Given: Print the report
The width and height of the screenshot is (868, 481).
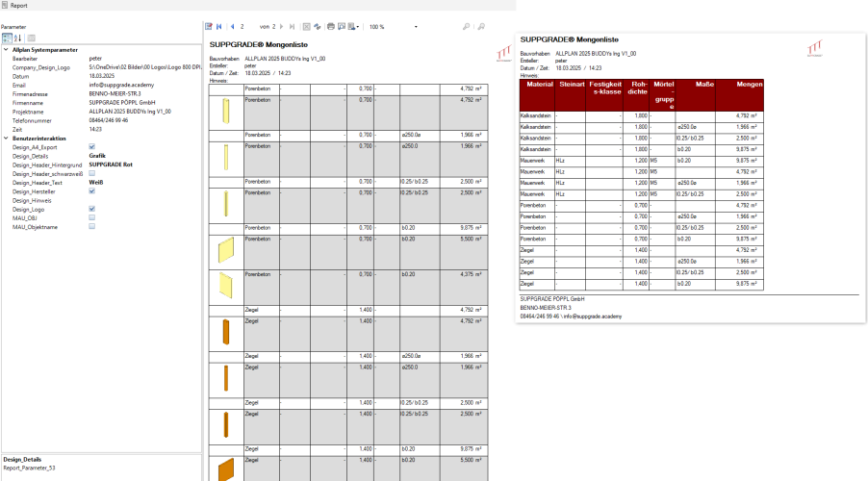Looking at the screenshot, I should [x=330, y=27].
